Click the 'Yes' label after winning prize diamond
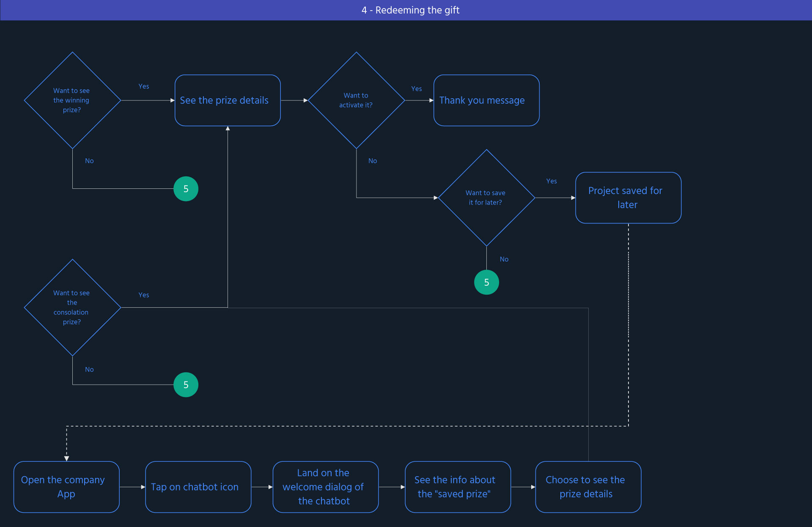 (x=144, y=86)
